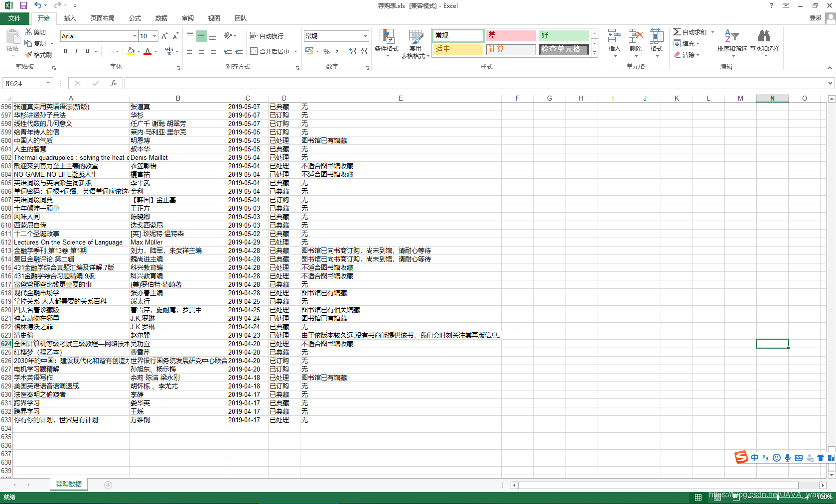Switch to the 公式 Formulas tab
The height and width of the screenshot is (504, 836).
pyautogui.click(x=135, y=18)
